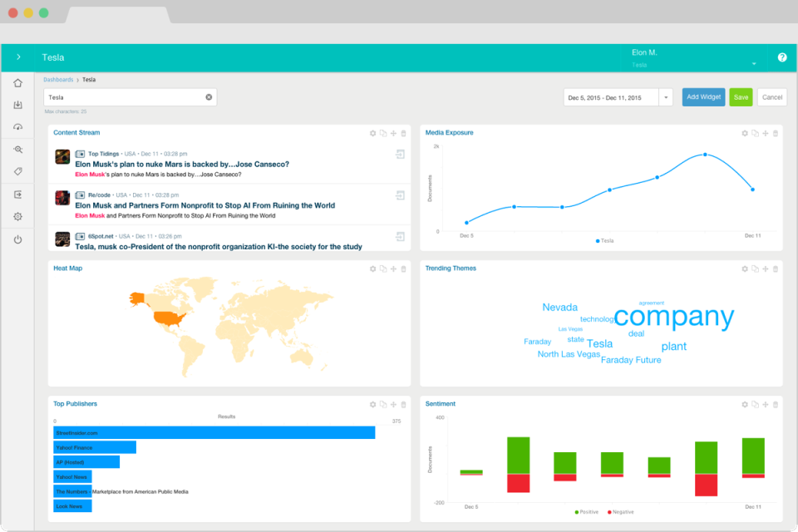Click the dashboard gauge sidebar icon
The height and width of the screenshot is (532, 798).
(17, 127)
